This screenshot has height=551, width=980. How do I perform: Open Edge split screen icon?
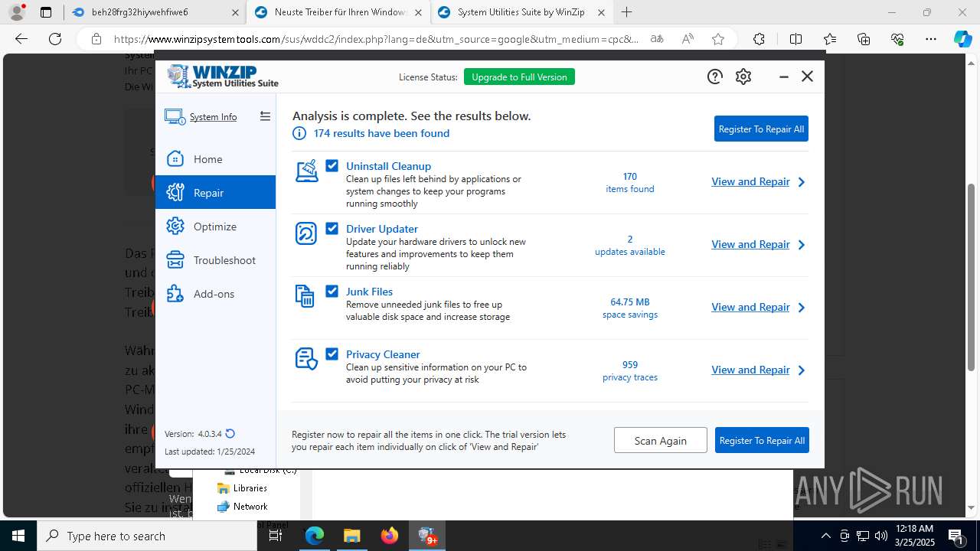pyautogui.click(x=795, y=39)
